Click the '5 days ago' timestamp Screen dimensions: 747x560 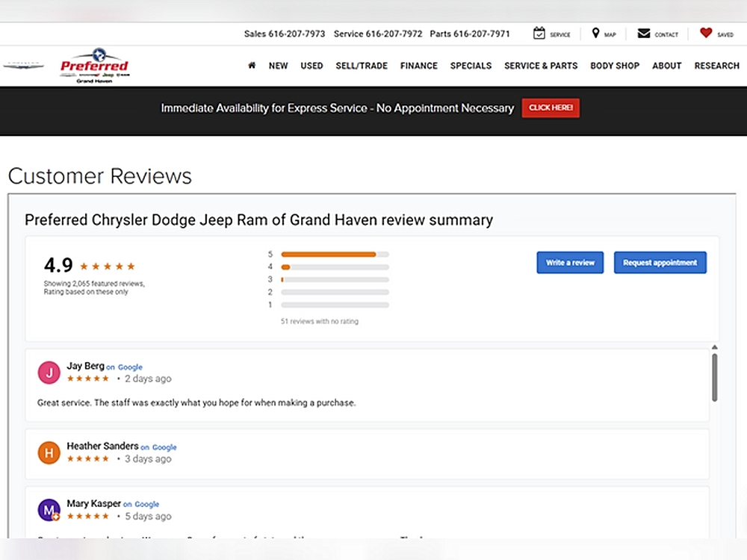148,516
